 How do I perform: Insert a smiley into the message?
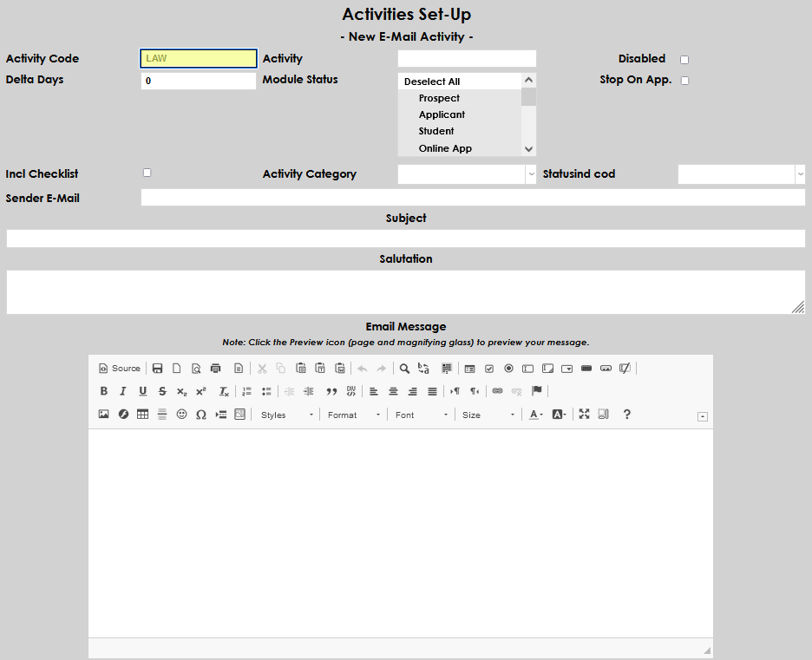(180, 414)
